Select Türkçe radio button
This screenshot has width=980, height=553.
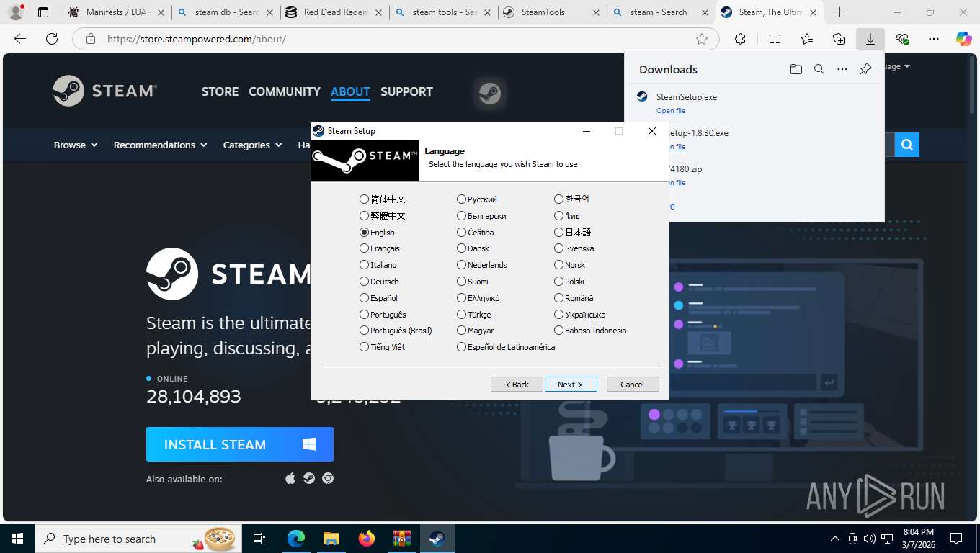[x=462, y=315]
